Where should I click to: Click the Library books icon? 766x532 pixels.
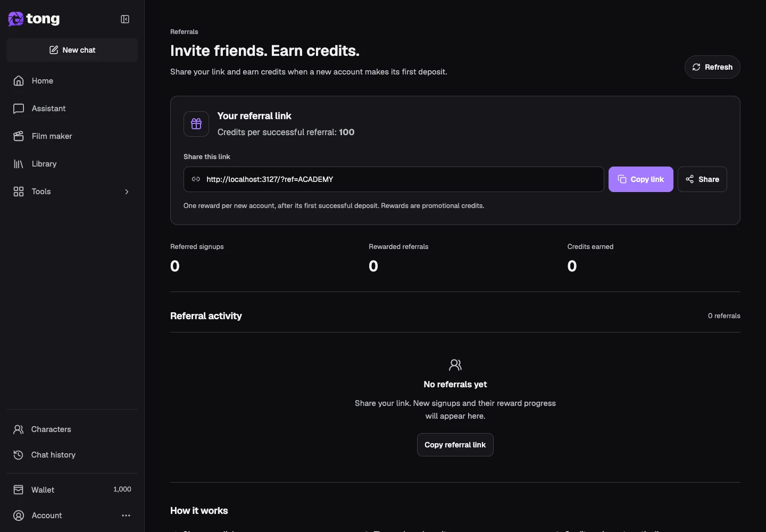(19, 164)
